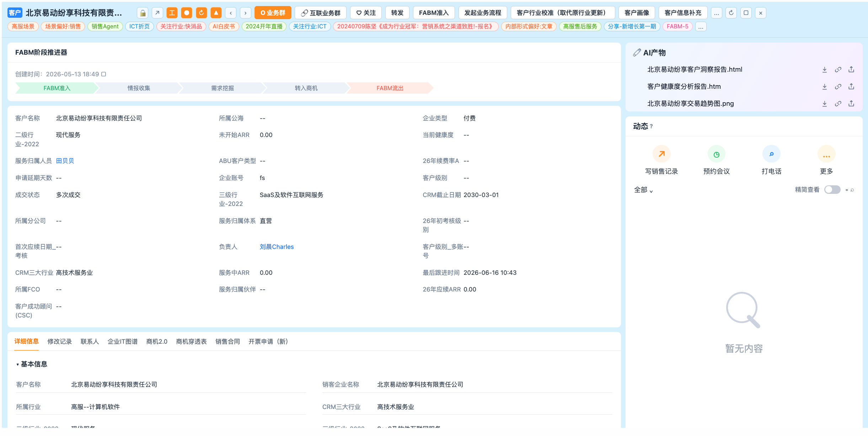Share 北京易动纷享交易趋势图.png upload icon

point(851,104)
